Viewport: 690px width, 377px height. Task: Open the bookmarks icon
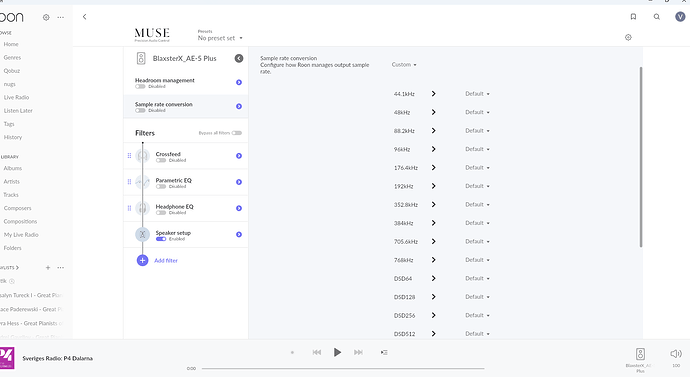[633, 17]
